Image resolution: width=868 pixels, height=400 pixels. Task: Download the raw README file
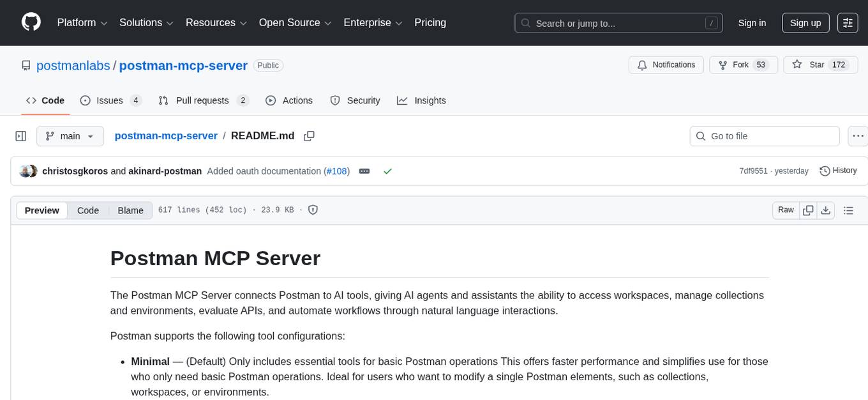point(826,210)
